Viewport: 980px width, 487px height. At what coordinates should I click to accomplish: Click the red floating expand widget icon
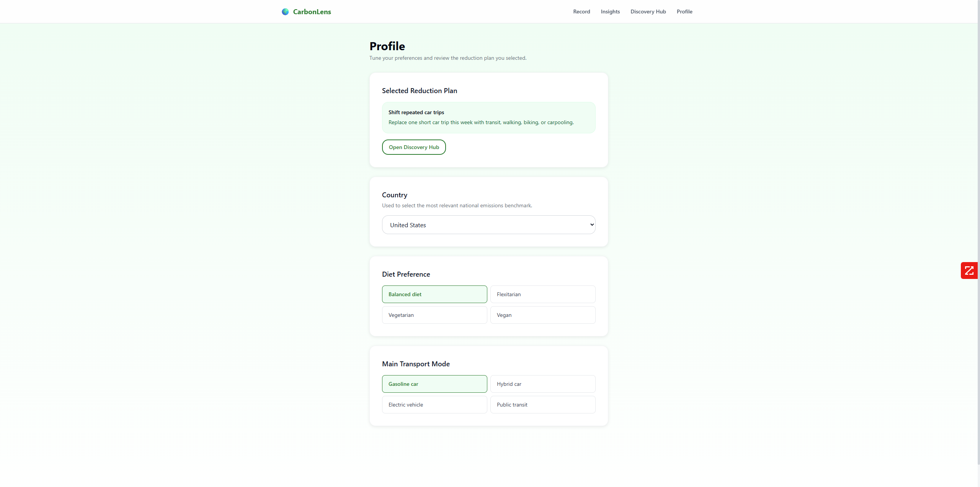[969, 271]
